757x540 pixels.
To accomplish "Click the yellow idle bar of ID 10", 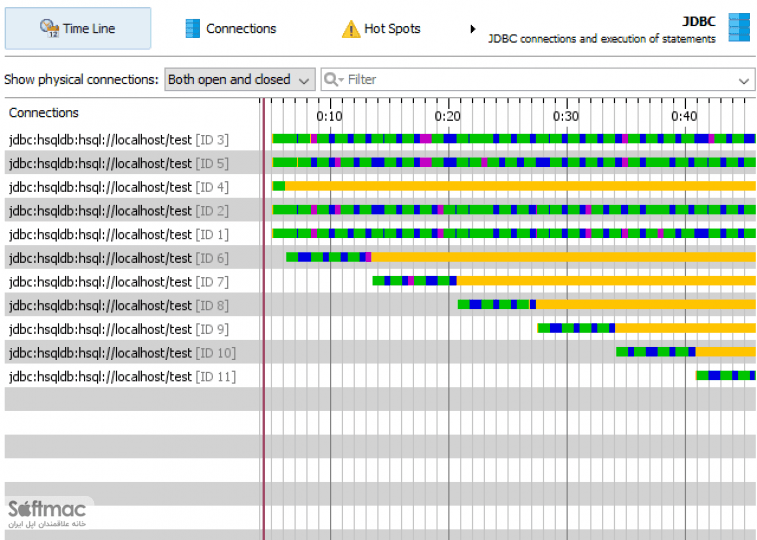I will click(725, 351).
